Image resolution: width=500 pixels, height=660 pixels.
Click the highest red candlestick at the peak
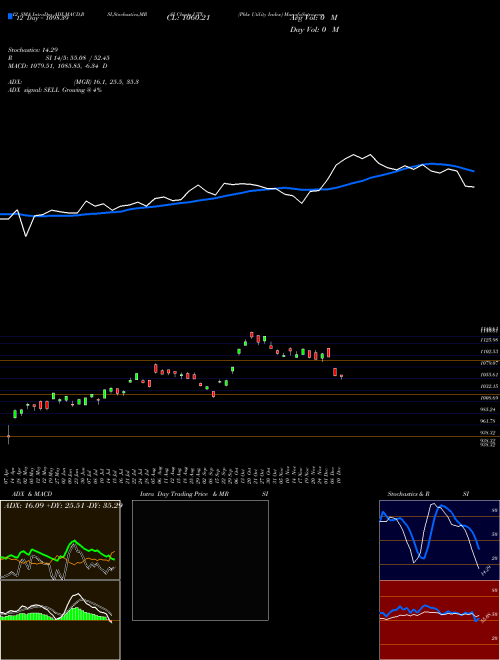252,335
